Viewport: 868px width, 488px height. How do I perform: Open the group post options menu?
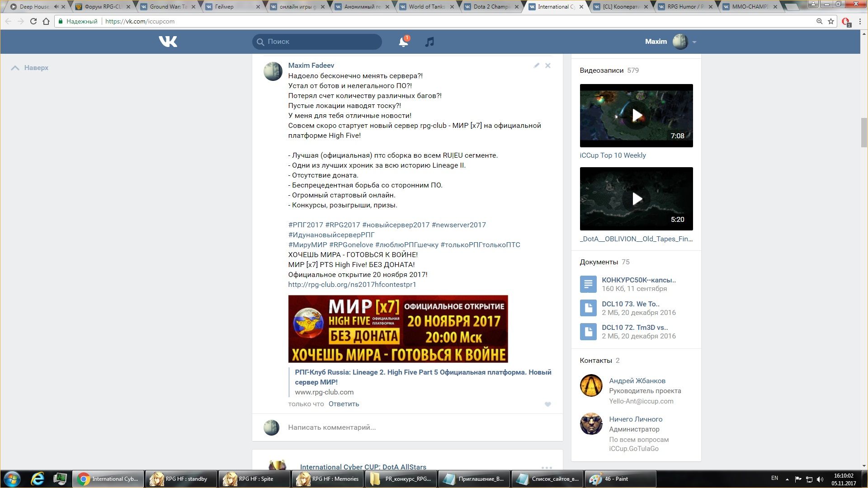click(x=547, y=467)
